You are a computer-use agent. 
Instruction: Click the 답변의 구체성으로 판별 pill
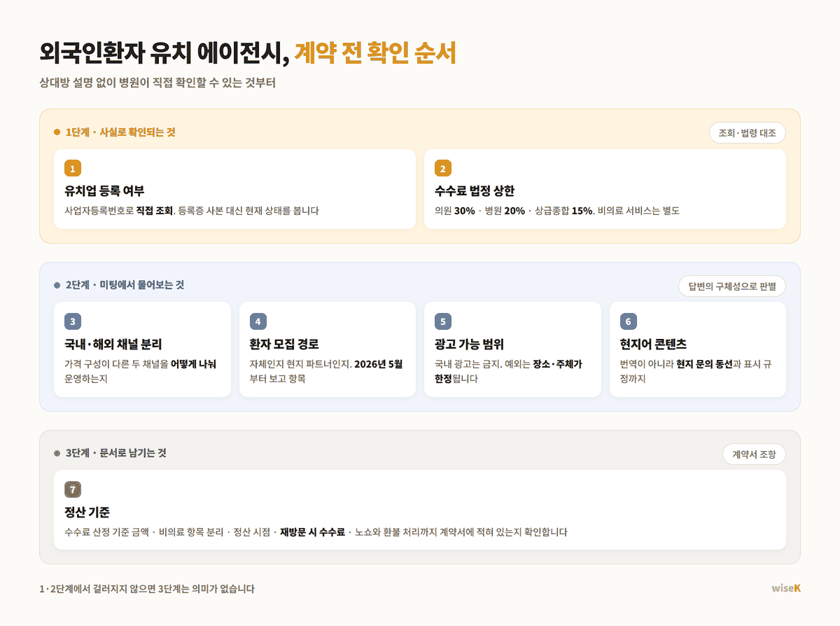(732, 286)
